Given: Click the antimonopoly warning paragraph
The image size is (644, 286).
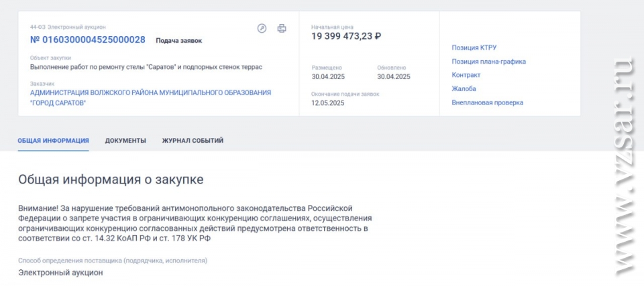Looking at the screenshot, I should click(x=195, y=223).
